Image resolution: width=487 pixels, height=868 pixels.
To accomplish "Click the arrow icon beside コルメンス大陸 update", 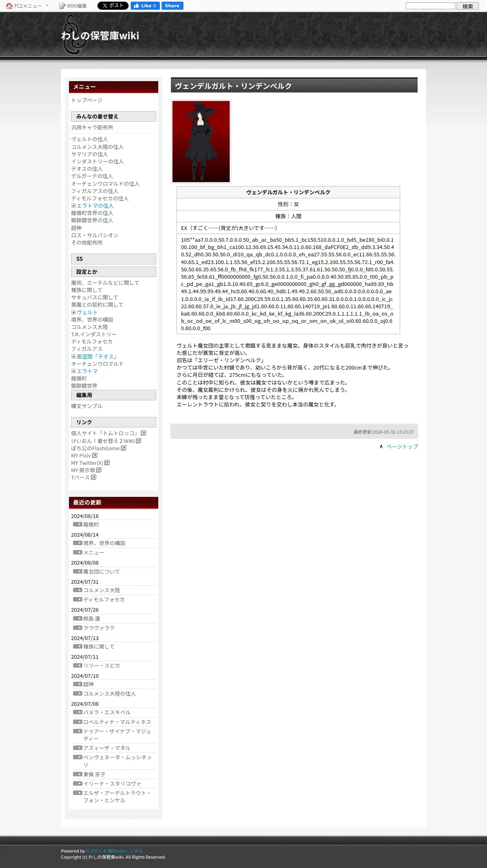I will pos(78,590).
